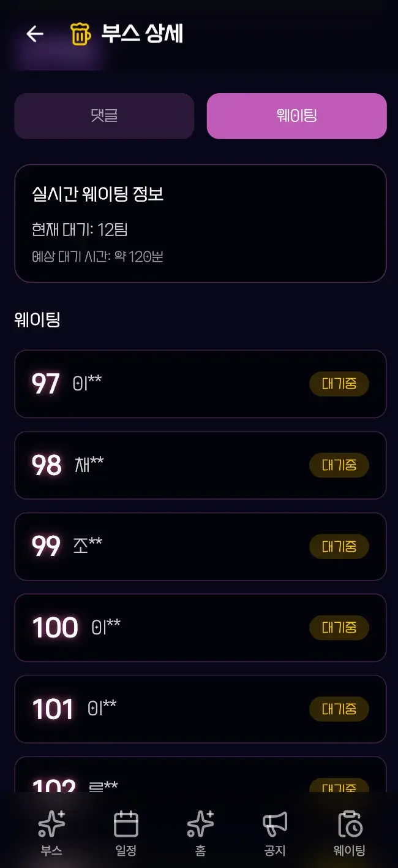This screenshot has height=868, width=398.
Task: Open the 웨이팅 clipboard clock icon
Action: click(x=350, y=824)
